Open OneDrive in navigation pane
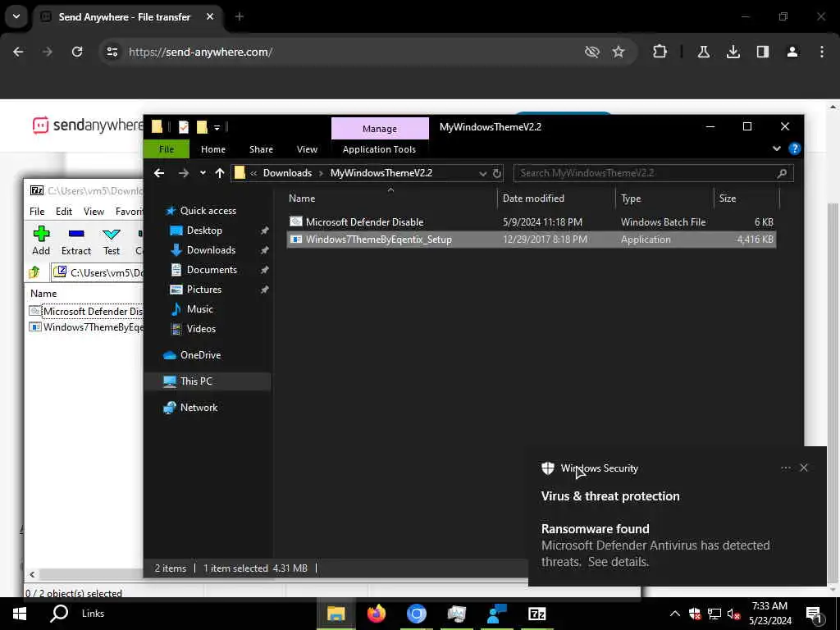The image size is (840, 630). pyautogui.click(x=200, y=355)
